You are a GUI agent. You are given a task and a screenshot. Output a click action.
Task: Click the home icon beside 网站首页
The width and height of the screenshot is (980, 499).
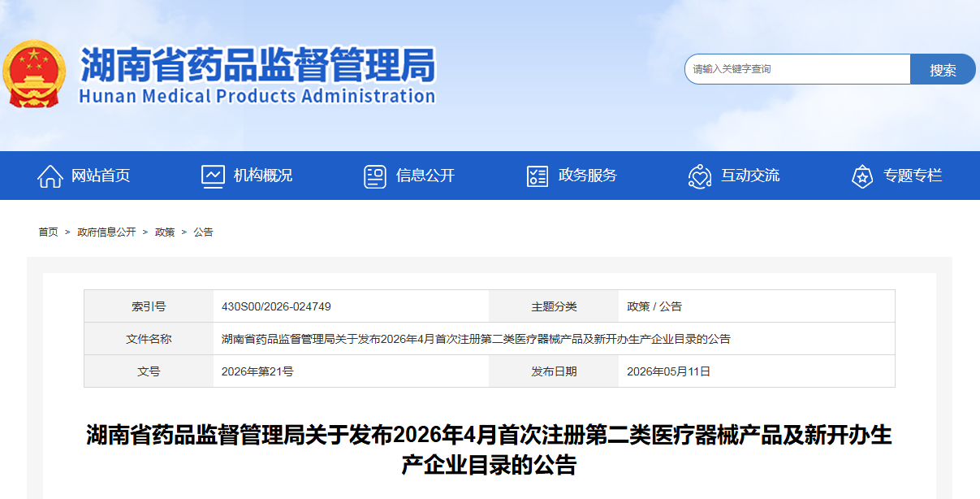[50, 176]
